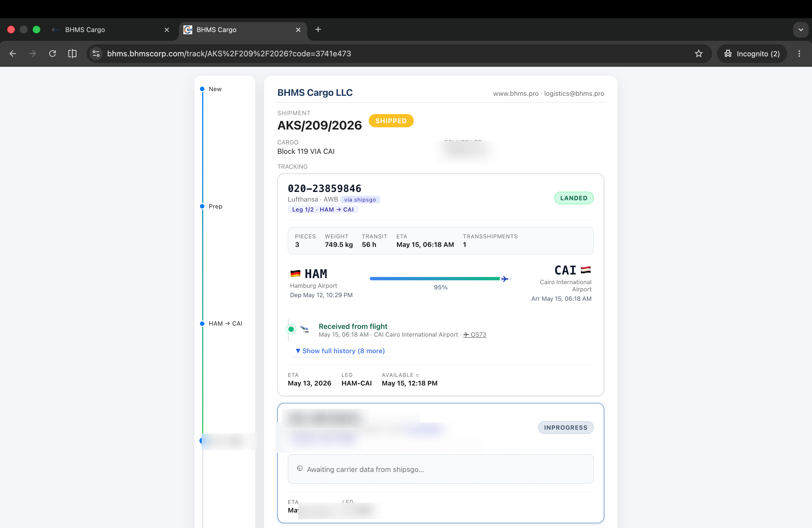Click the via shipsgo tag
The height and width of the screenshot is (528, 812).
coord(360,200)
